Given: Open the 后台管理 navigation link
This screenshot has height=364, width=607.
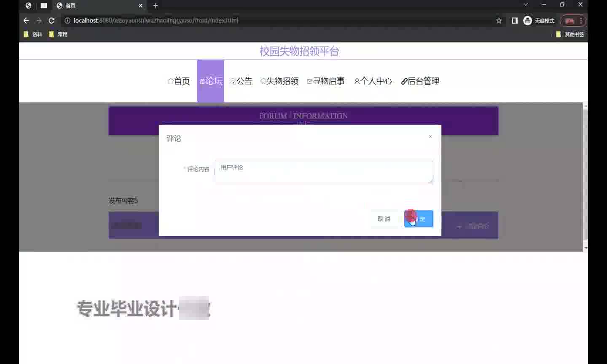Looking at the screenshot, I should point(420,81).
